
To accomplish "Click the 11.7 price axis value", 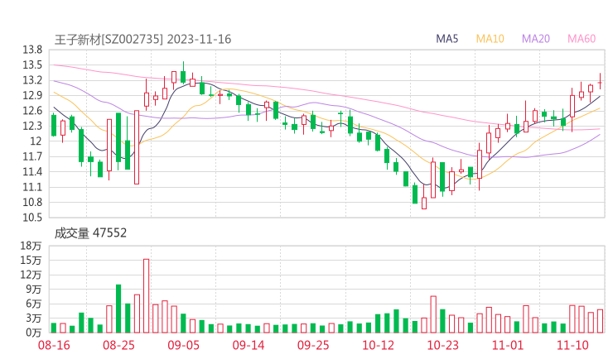I will tap(32, 156).
